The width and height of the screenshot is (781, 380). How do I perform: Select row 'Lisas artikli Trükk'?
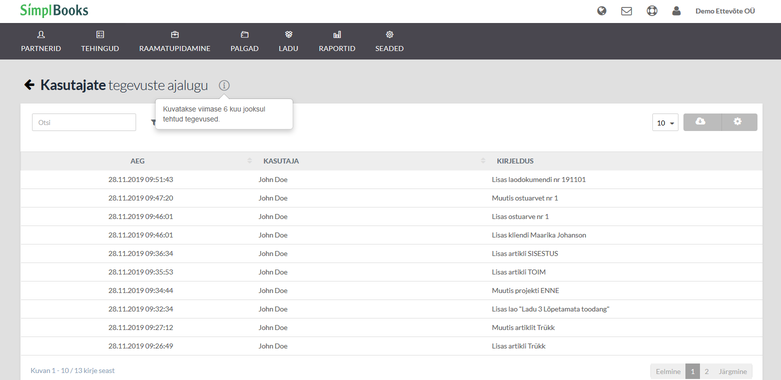click(x=391, y=346)
